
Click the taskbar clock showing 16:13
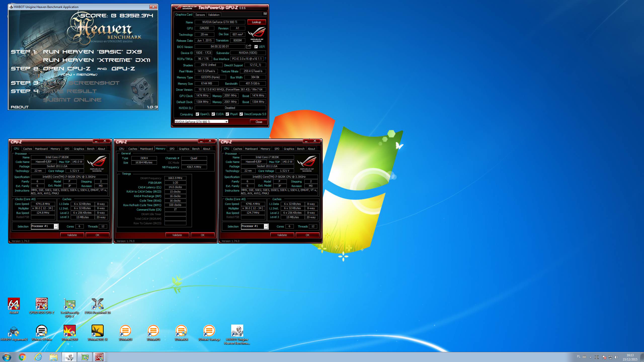(630, 357)
